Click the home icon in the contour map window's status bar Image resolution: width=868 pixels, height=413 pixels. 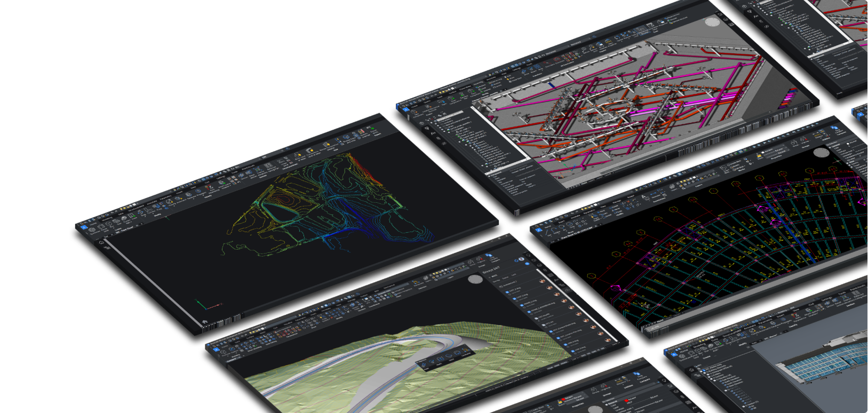coord(205,322)
